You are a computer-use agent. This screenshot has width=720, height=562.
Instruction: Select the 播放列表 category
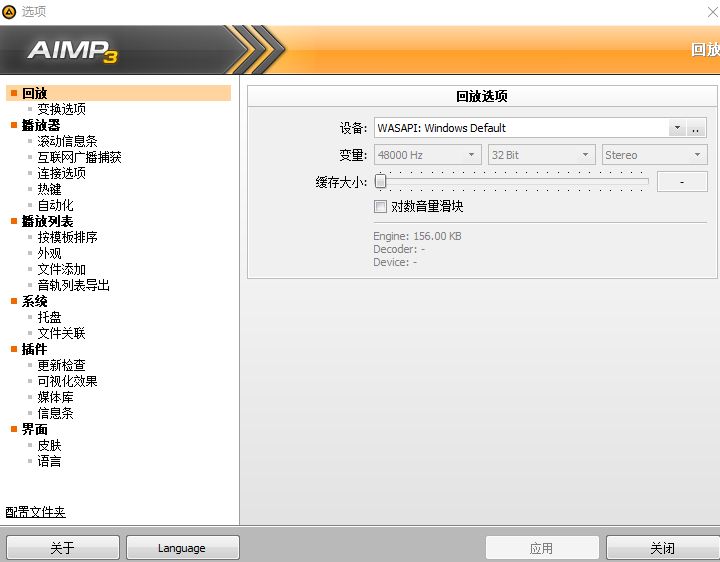point(47,221)
